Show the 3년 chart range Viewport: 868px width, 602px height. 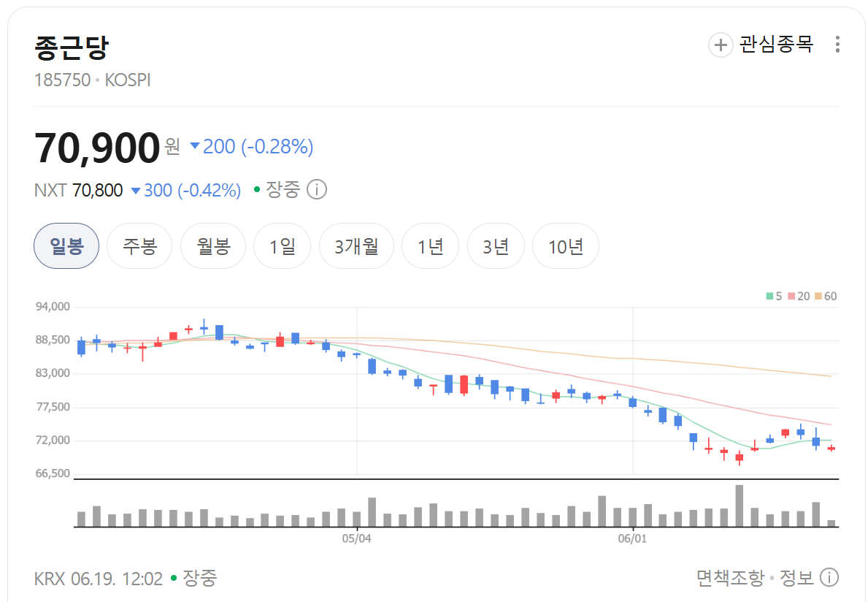(496, 246)
